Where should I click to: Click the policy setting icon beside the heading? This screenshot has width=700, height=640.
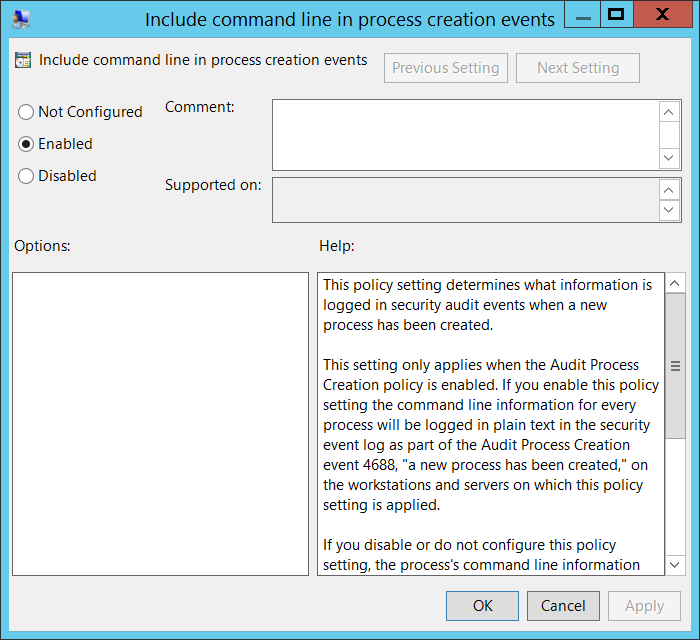click(x=23, y=61)
